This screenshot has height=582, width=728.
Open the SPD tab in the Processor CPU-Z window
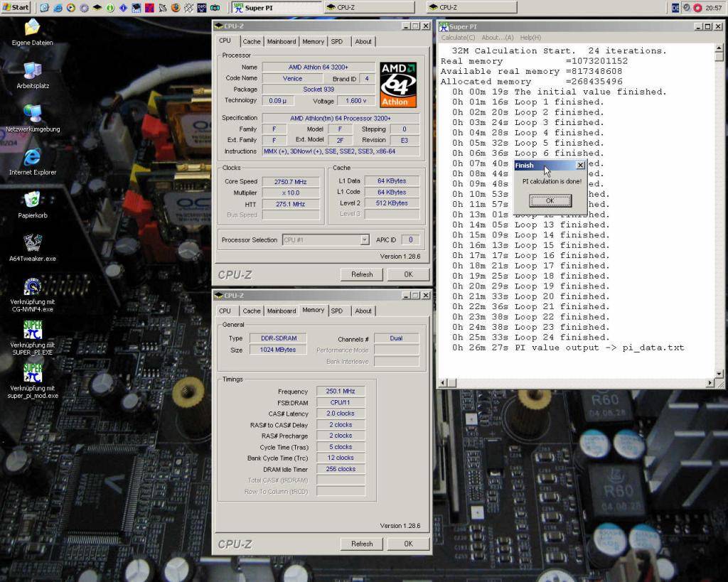336,41
